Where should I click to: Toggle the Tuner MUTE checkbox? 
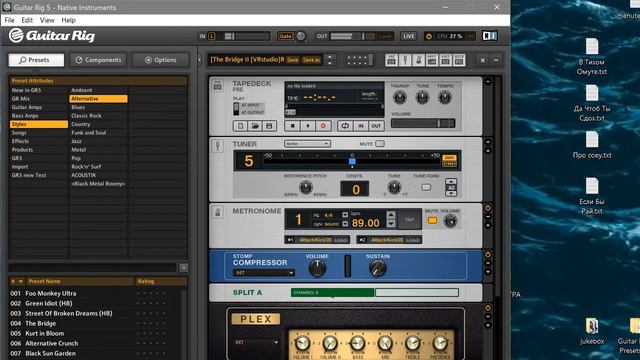click(x=380, y=144)
